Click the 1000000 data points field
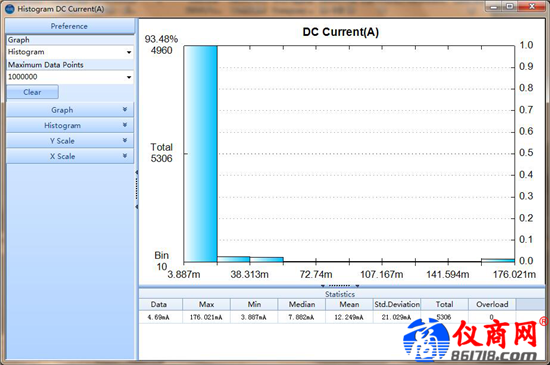 point(66,77)
